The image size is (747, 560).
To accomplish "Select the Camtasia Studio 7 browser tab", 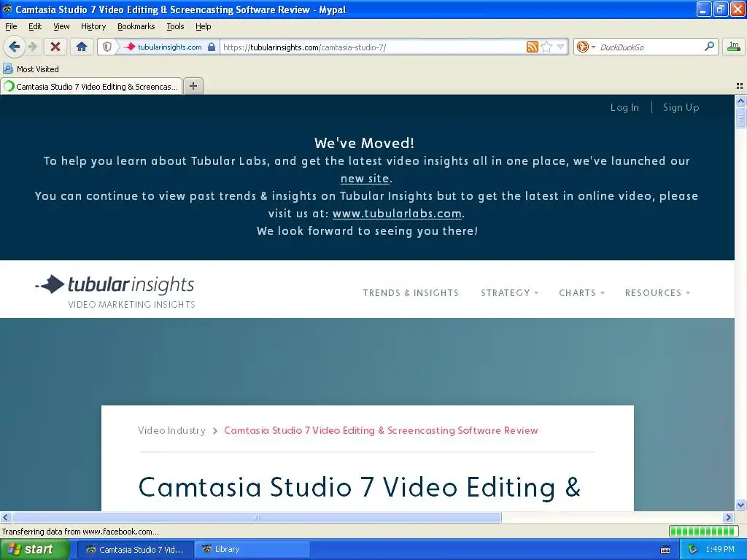I will point(91,86).
